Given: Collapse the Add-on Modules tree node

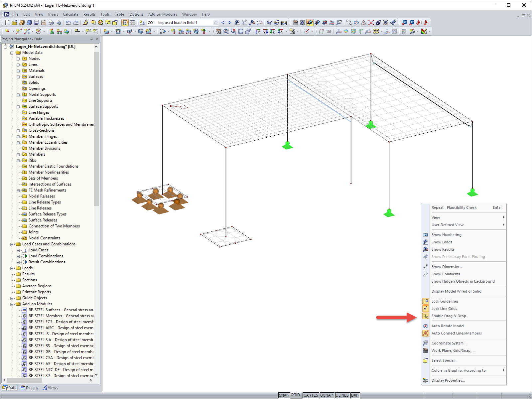Looking at the screenshot, I should point(12,304).
